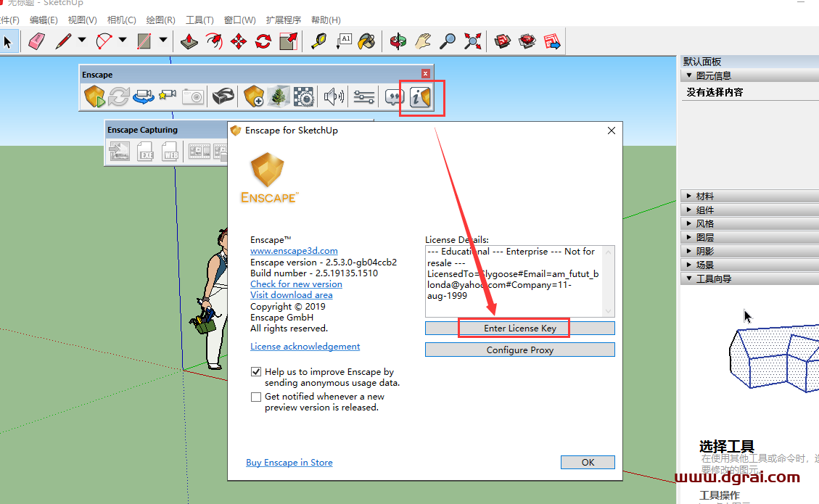Click the Enter License Key button
The height and width of the screenshot is (504, 819).
click(x=519, y=328)
